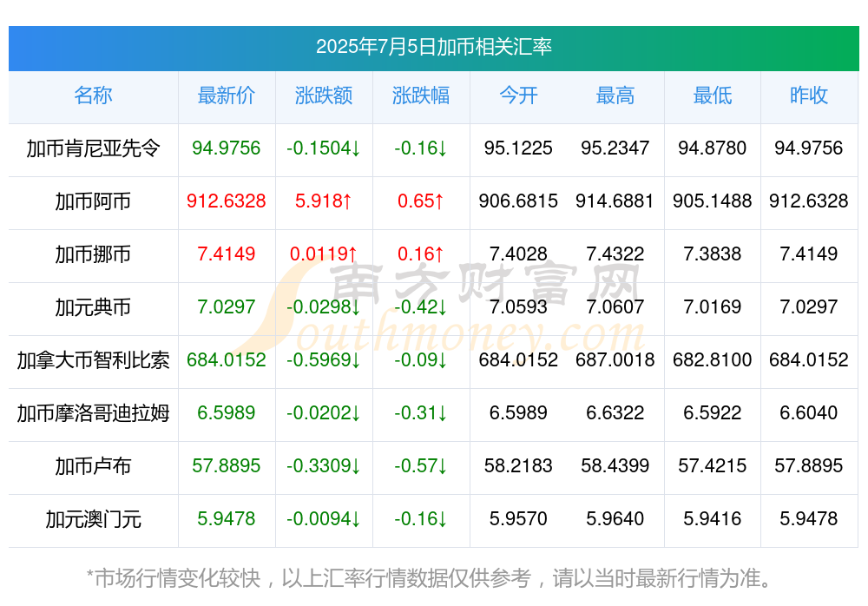
Task: Click the change value 0.0119↑
Action: tap(323, 254)
